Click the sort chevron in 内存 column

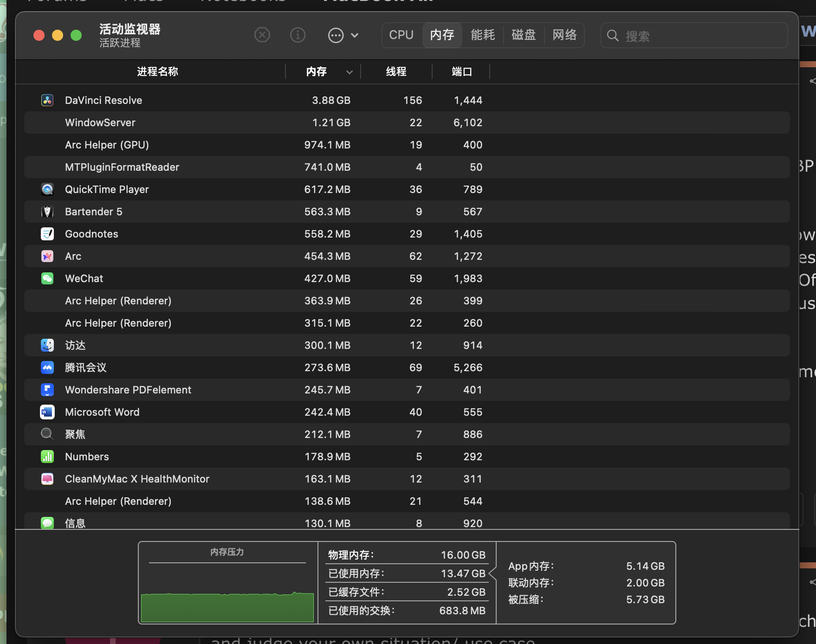350,72
